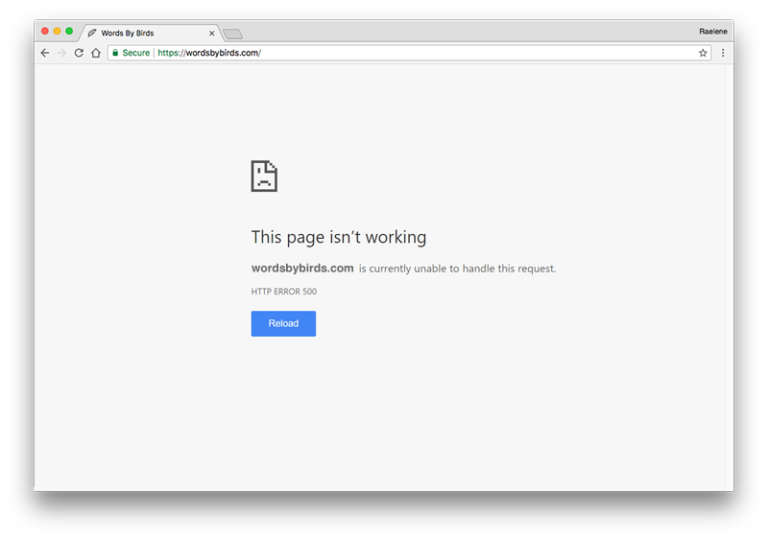Screen dimensions: 768x540
Task: Click the browser Back arrow
Action: [x=45, y=53]
